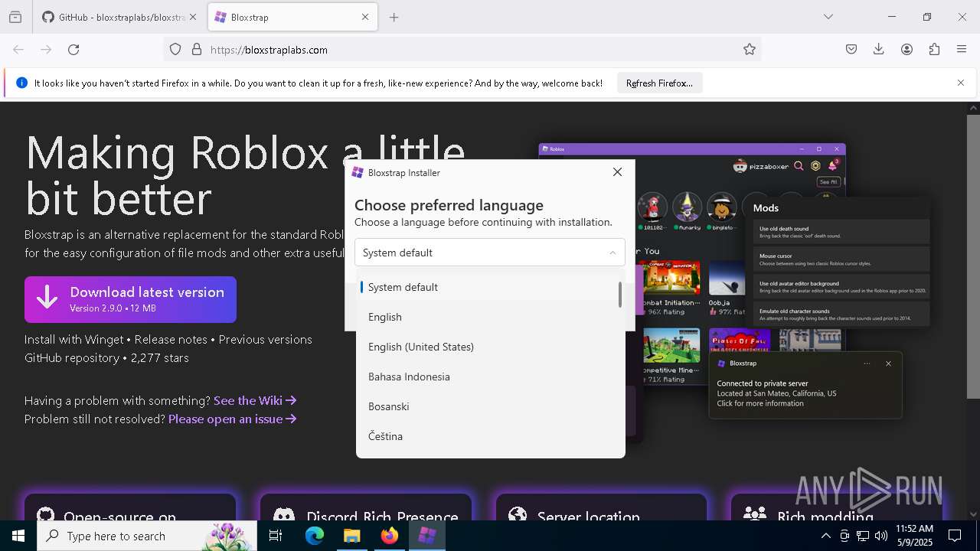This screenshot has height=551, width=980.
Task: Open Firefox account menu
Action: pos(906,50)
